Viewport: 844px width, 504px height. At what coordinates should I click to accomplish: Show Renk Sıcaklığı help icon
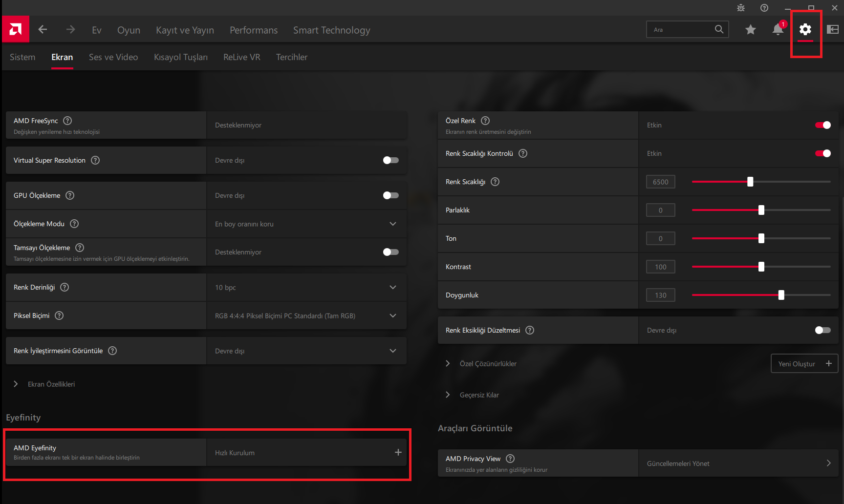(x=495, y=182)
